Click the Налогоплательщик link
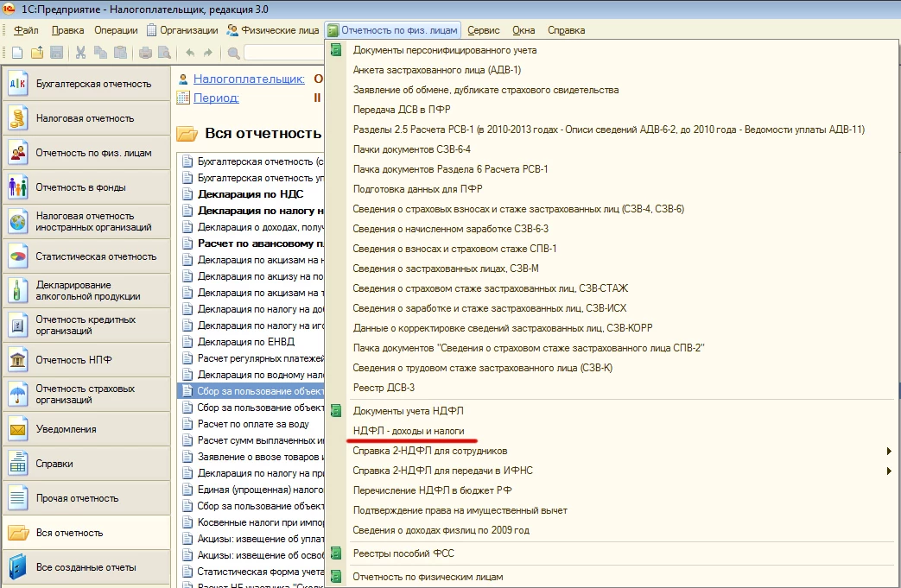This screenshot has height=588, width=901. (249, 79)
